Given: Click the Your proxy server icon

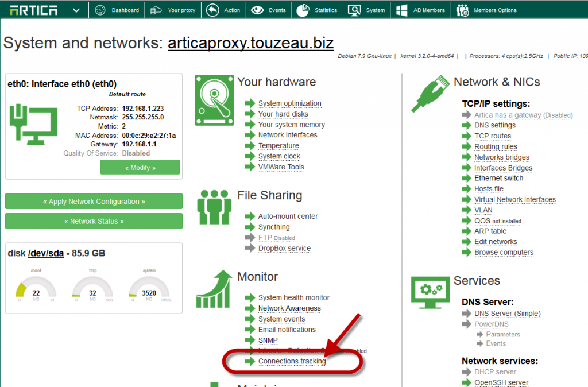Looking at the screenshot, I should 156,10.
